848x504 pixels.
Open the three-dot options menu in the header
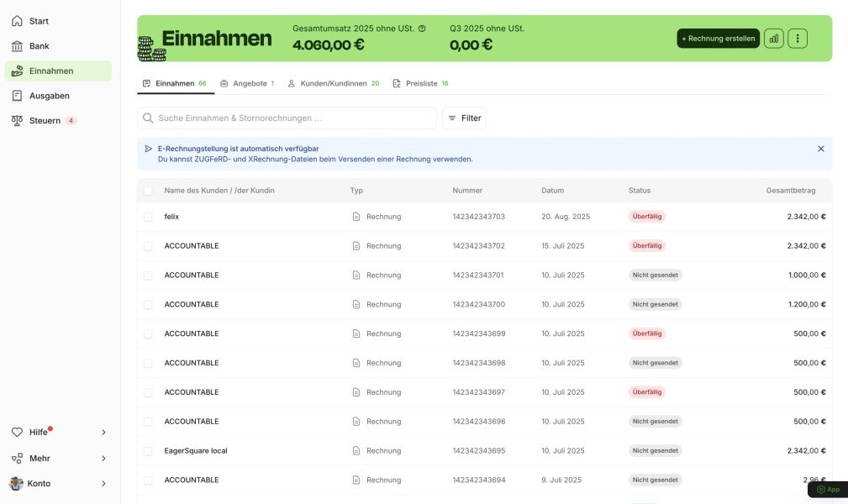tap(797, 38)
